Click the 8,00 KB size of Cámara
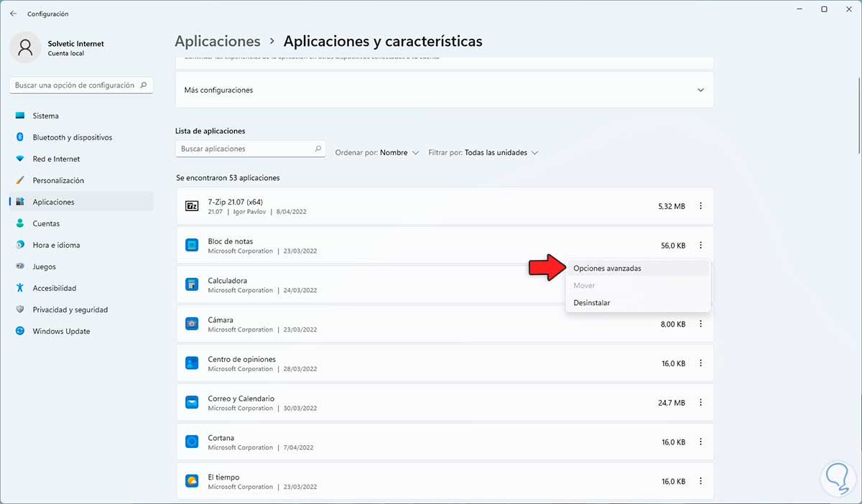 tap(673, 324)
